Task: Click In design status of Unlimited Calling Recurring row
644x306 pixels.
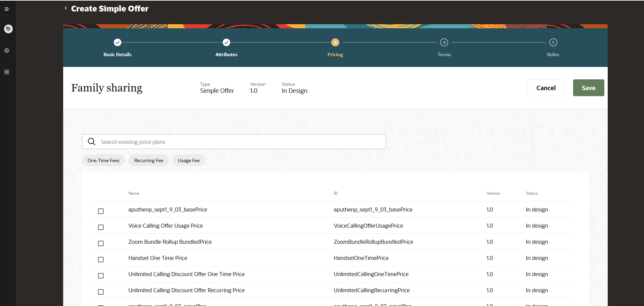Action: point(537,290)
